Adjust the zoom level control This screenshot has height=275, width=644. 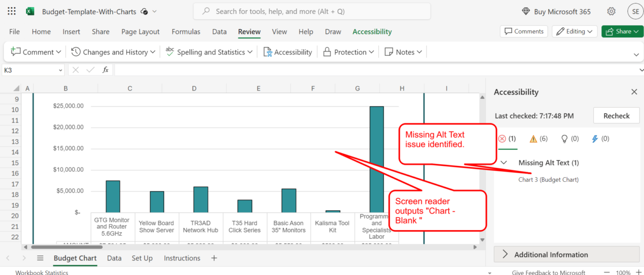click(623, 272)
